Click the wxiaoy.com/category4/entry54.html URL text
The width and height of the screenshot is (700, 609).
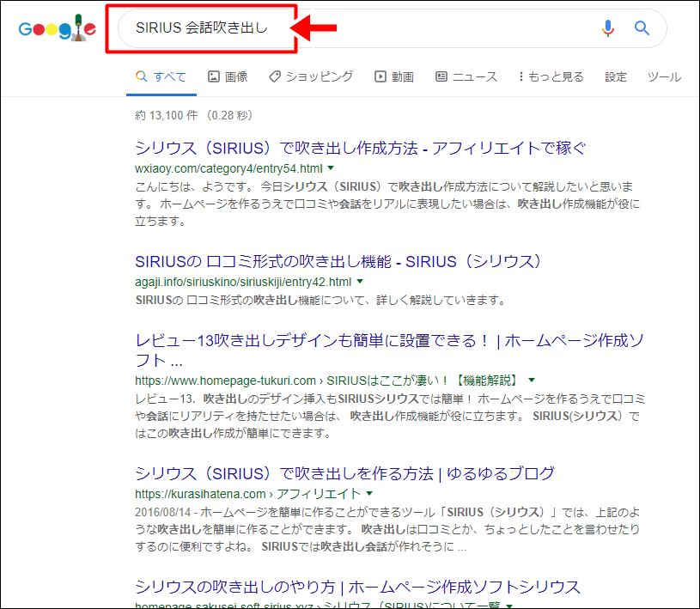click(x=228, y=168)
